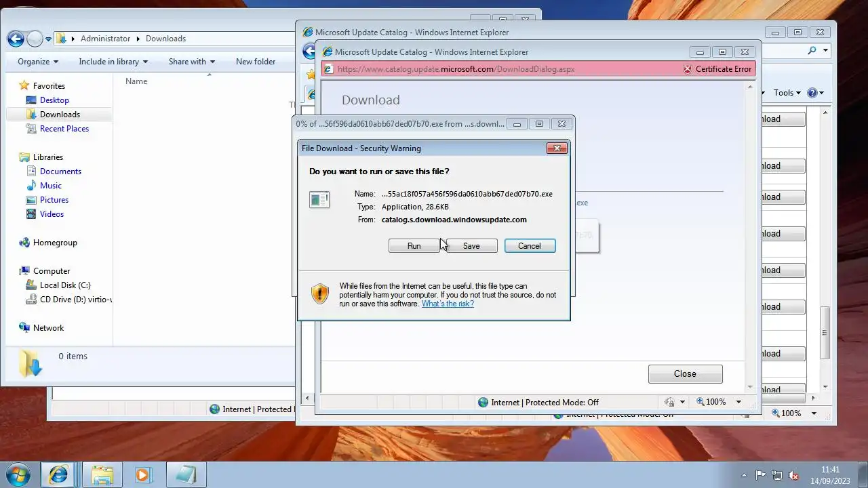Open the Help question mark menu
Screen dimensions: 868x488
point(816,93)
